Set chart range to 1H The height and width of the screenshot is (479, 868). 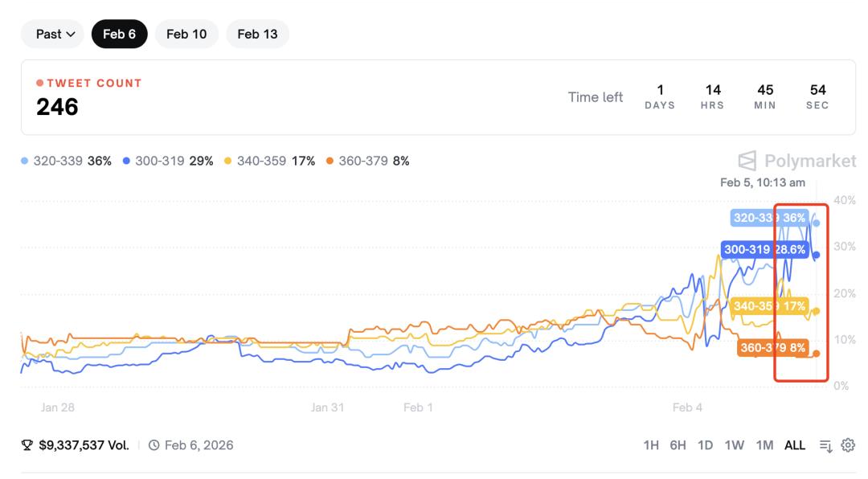tap(652, 445)
